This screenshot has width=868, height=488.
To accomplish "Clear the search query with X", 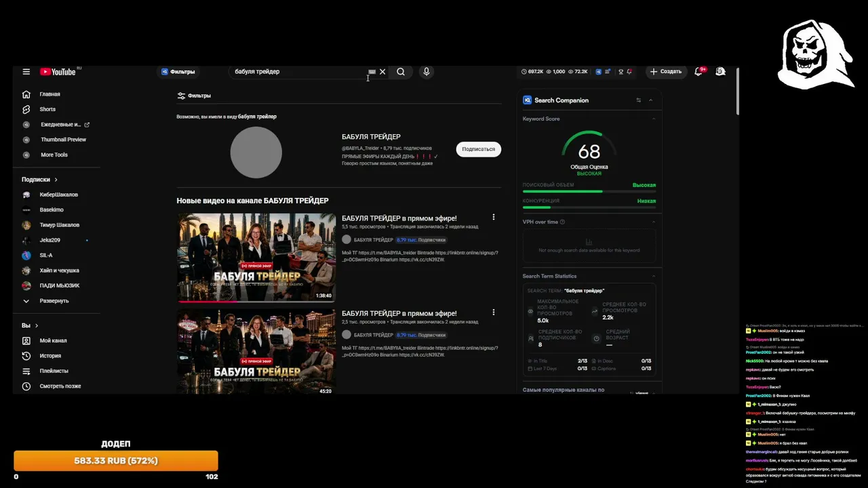I will pyautogui.click(x=382, y=71).
